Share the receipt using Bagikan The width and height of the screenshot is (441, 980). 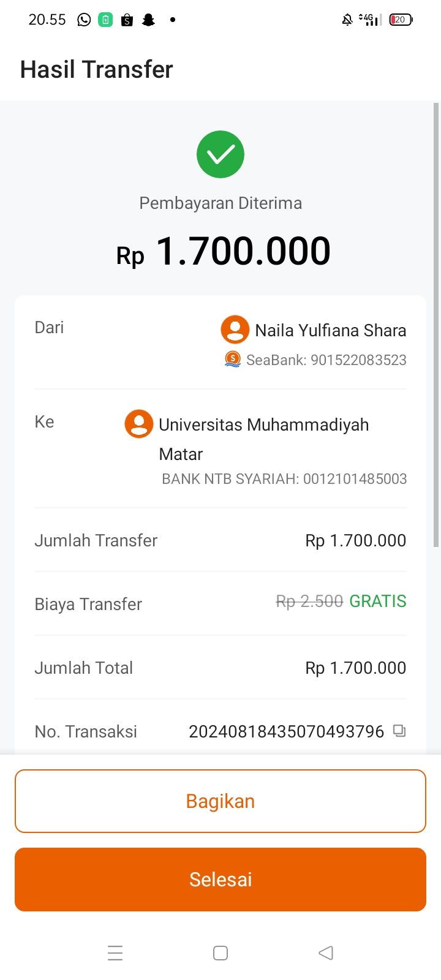[x=221, y=801]
